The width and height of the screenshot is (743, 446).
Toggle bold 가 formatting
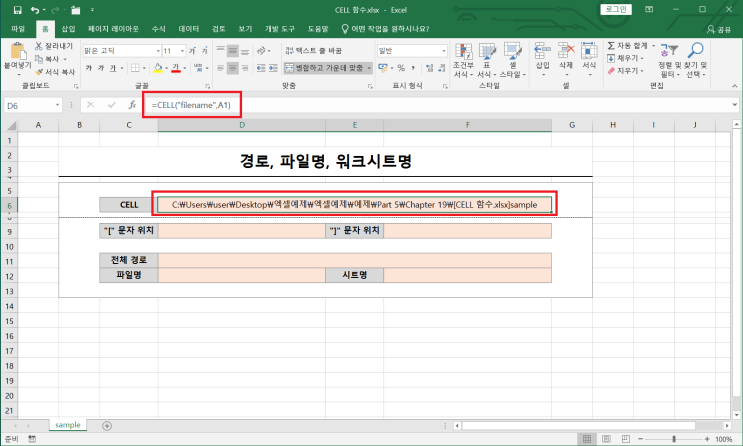tap(89, 68)
